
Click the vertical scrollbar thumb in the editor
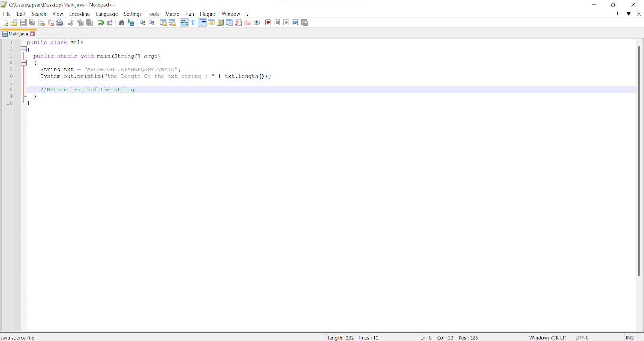tap(639, 161)
